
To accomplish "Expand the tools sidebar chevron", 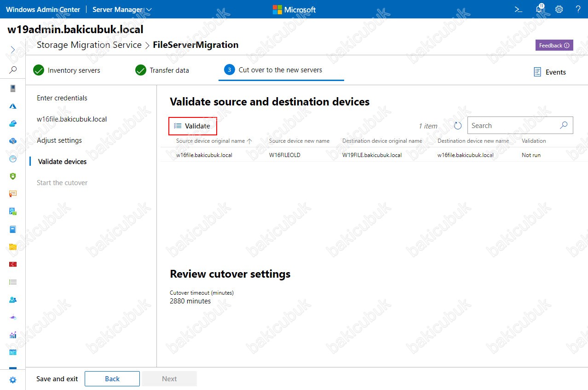I will [13, 49].
